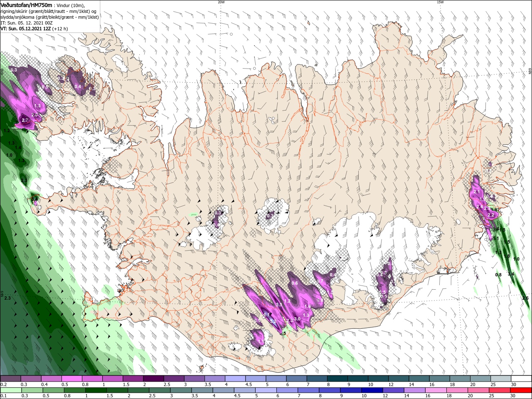Click the 25 label in the snow legend row

pyautogui.click(x=493, y=384)
